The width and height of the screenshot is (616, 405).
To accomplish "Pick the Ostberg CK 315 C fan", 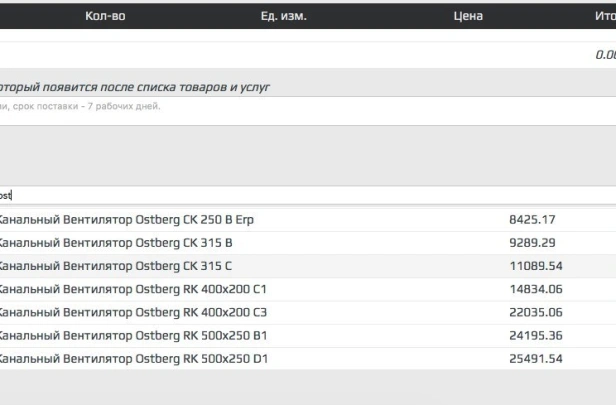I will click(115, 266).
